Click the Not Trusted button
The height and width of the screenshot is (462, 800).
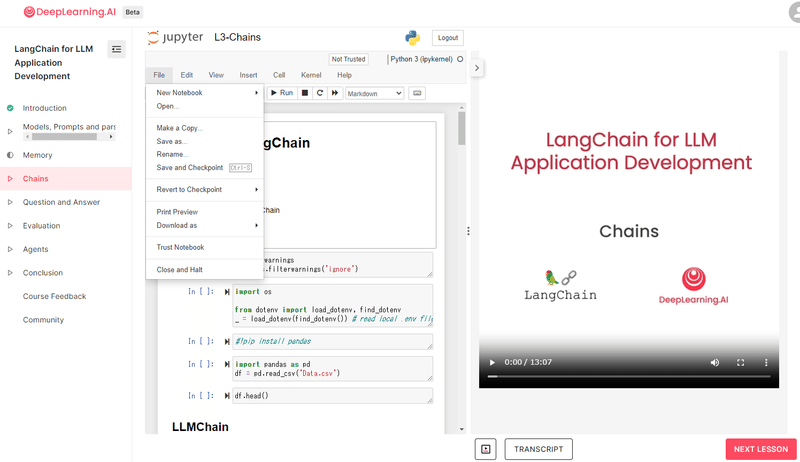pyautogui.click(x=348, y=59)
